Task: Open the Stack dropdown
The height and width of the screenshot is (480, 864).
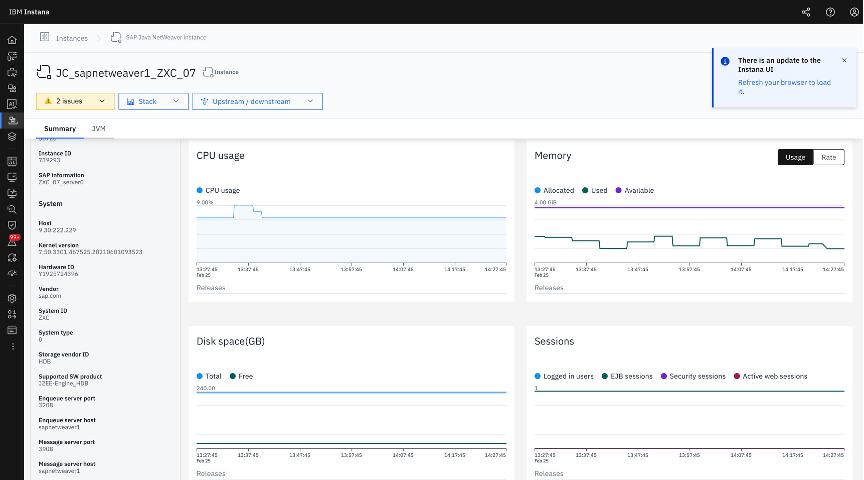Action: coord(153,101)
